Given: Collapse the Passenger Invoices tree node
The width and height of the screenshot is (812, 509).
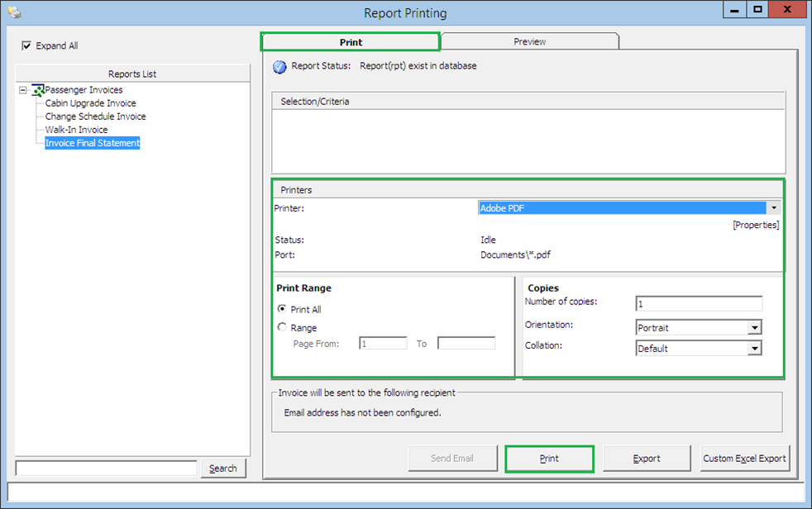Looking at the screenshot, I should (23, 90).
